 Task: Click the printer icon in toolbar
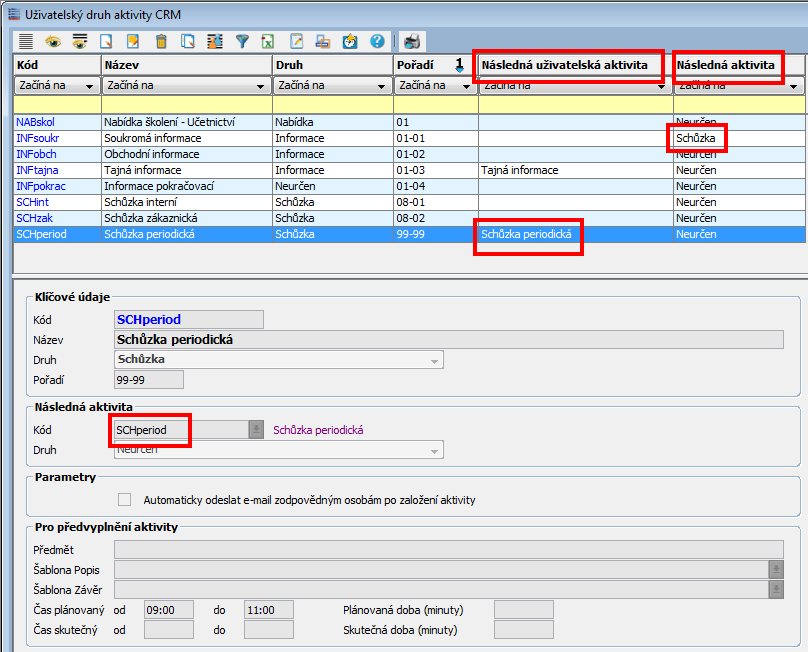pos(412,41)
